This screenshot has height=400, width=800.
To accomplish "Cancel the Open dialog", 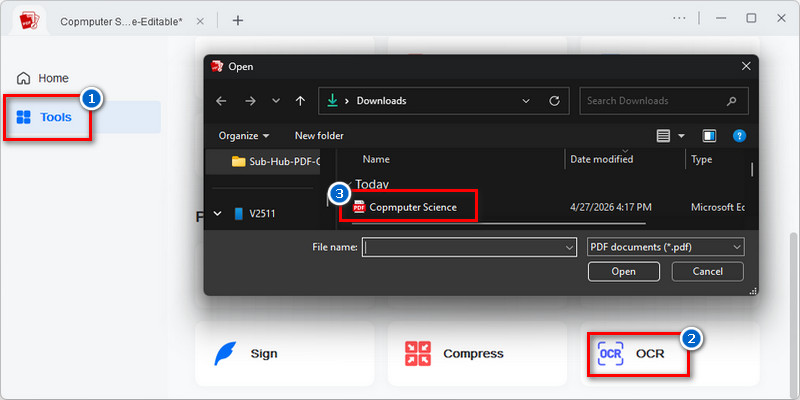I will tap(708, 272).
